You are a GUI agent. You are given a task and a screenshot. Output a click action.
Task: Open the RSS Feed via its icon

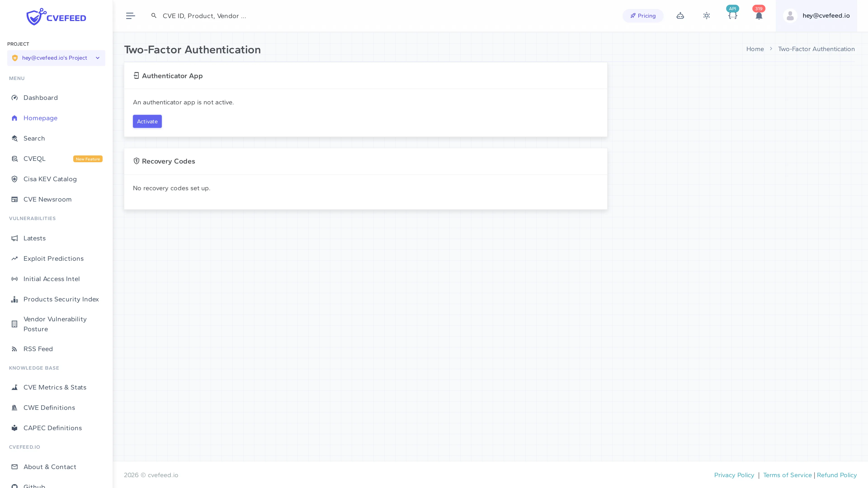15,349
